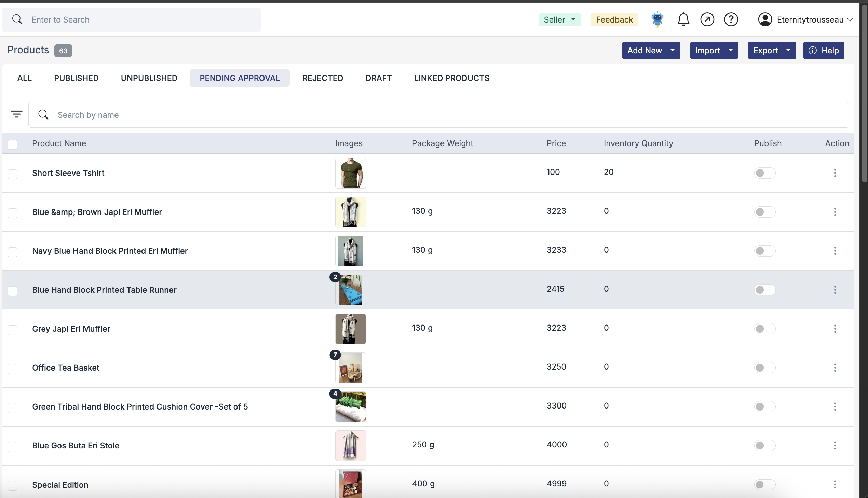
Task: Open action menu for Short Sleeve Tshirt
Action: pyautogui.click(x=835, y=173)
